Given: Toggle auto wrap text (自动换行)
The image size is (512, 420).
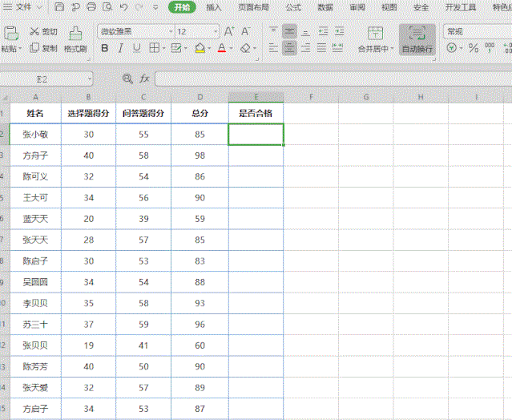Looking at the screenshot, I should pos(417,38).
